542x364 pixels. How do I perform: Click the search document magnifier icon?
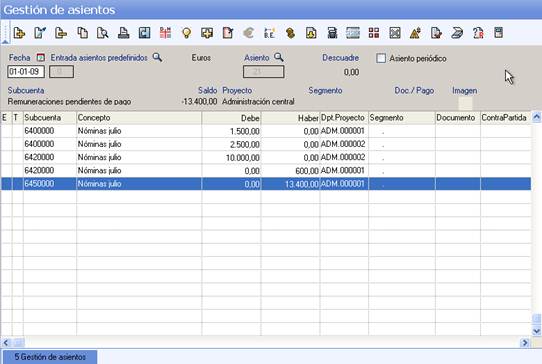[x=103, y=33]
